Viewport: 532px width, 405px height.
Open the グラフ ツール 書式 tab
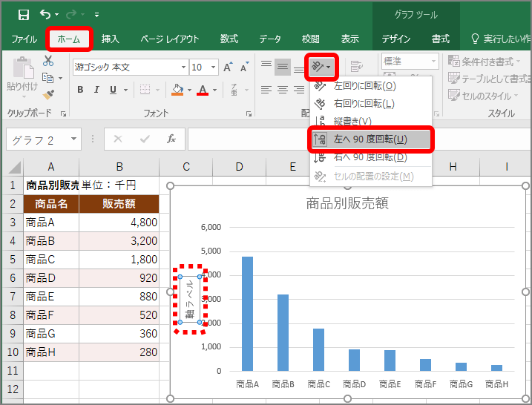441,39
